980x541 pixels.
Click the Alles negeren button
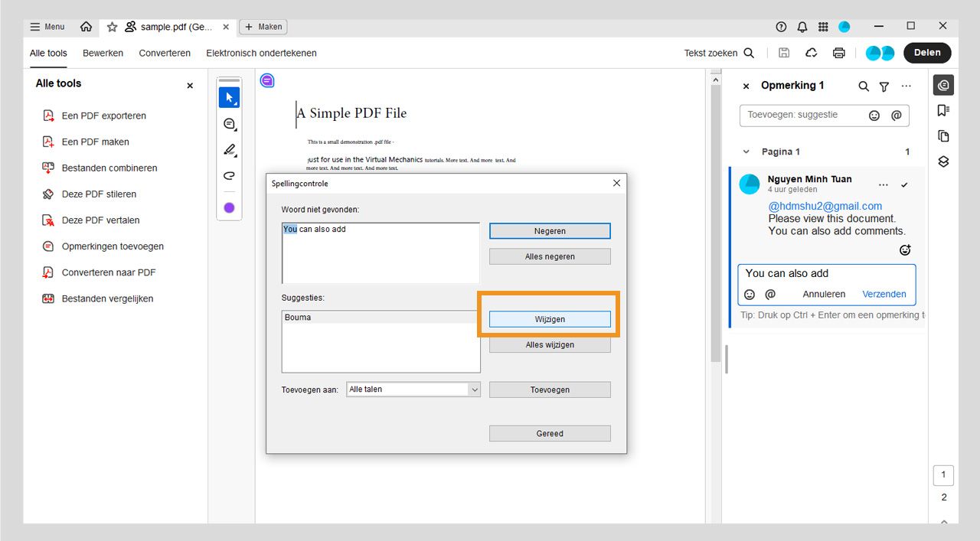click(x=550, y=256)
